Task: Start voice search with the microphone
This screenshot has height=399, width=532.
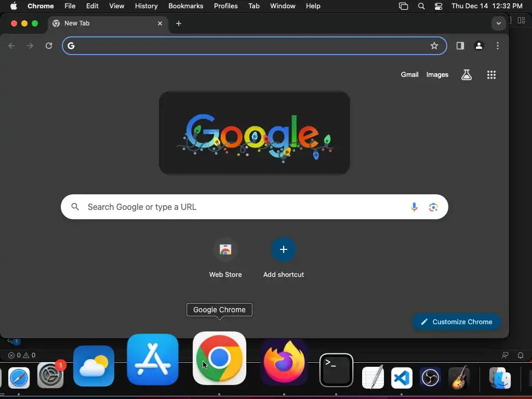Action: 414,207
